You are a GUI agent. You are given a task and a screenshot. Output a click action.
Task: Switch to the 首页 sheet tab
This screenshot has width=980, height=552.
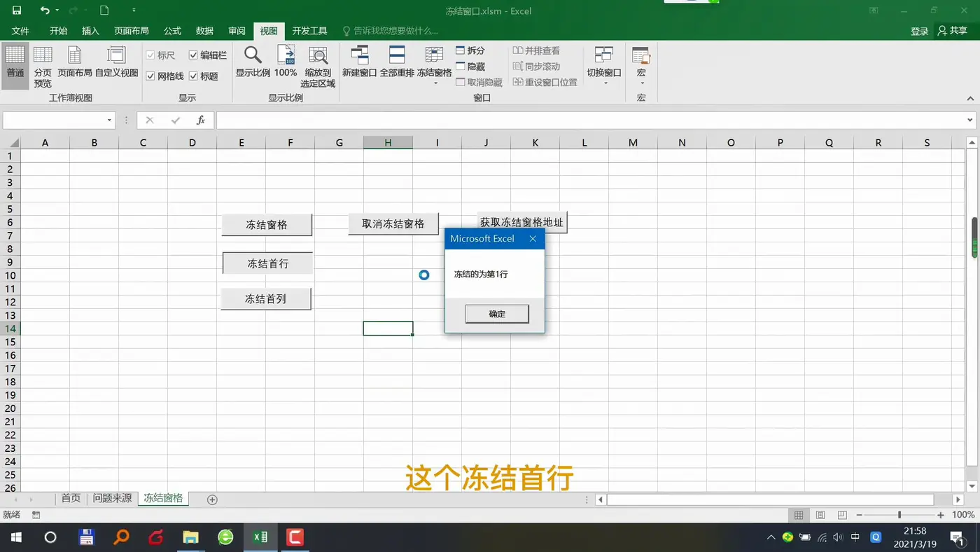pyautogui.click(x=71, y=498)
